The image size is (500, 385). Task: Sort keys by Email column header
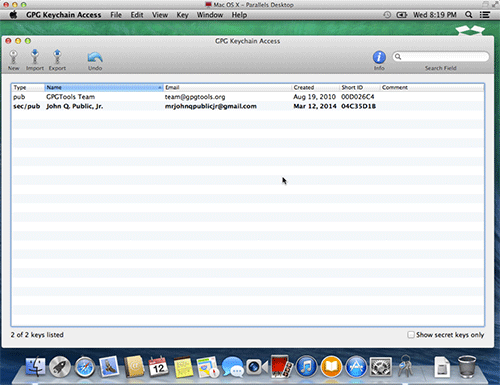(x=228, y=87)
